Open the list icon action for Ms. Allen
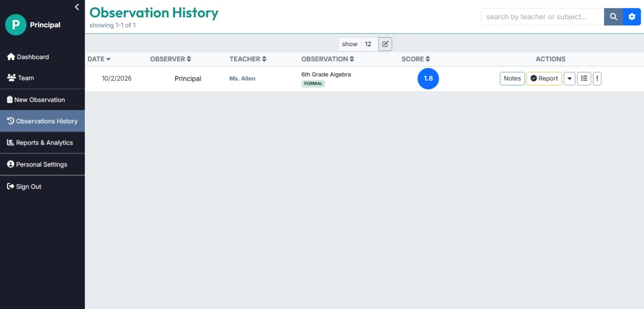Image resolution: width=644 pixels, height=309 pixels. [584, 79]
